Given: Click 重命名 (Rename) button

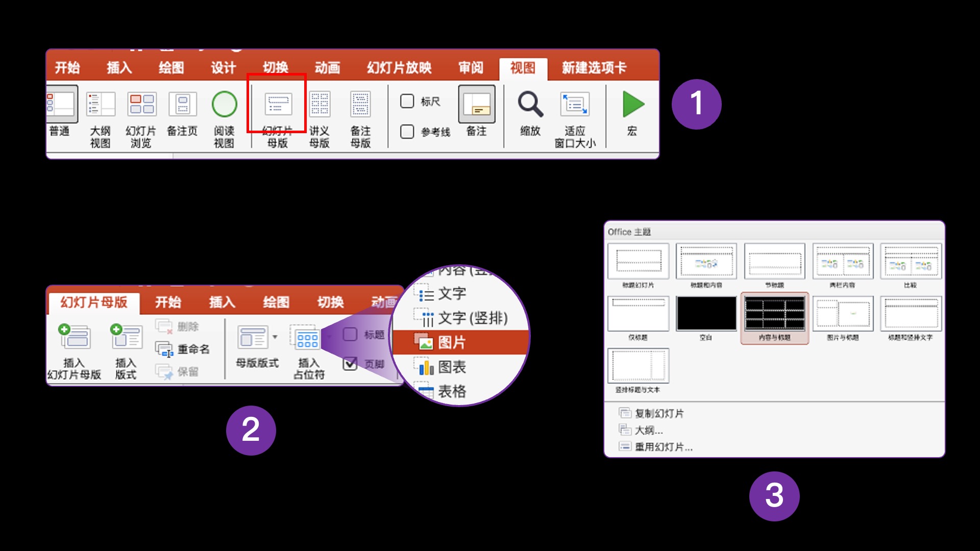Looking at the screenshot, I should coord(184,349).
